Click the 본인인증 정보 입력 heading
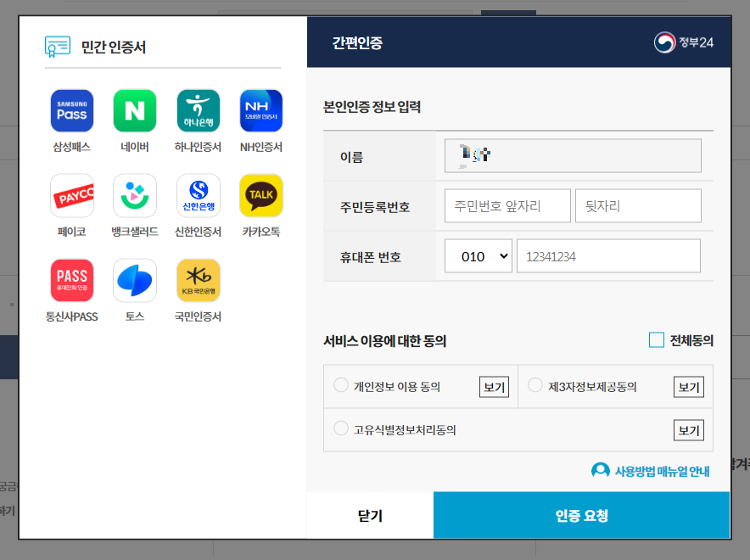The image size is (750, 560). 372,107
